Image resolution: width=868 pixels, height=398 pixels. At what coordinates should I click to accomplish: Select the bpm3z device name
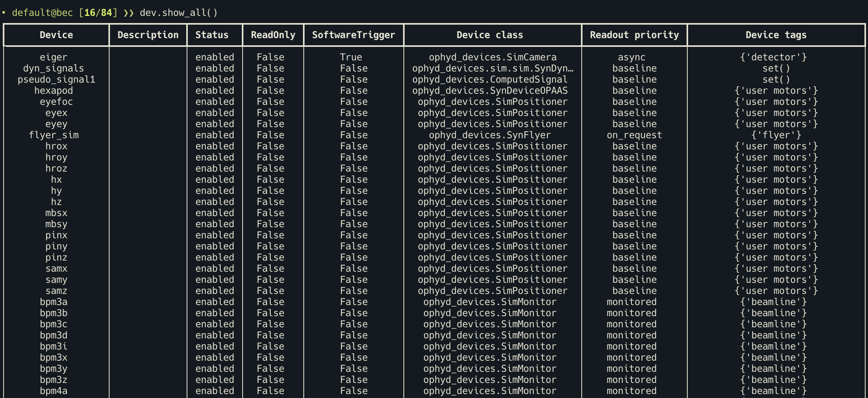(54, 380)
